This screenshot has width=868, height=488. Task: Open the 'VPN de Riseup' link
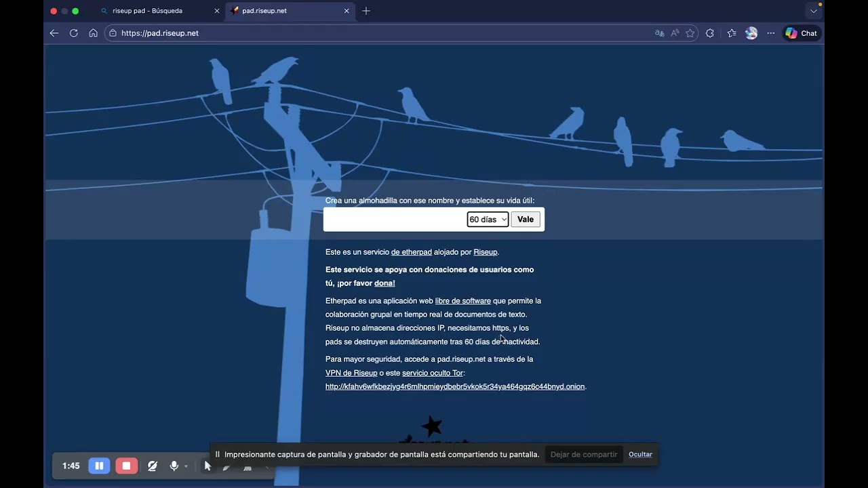(351, 373)
